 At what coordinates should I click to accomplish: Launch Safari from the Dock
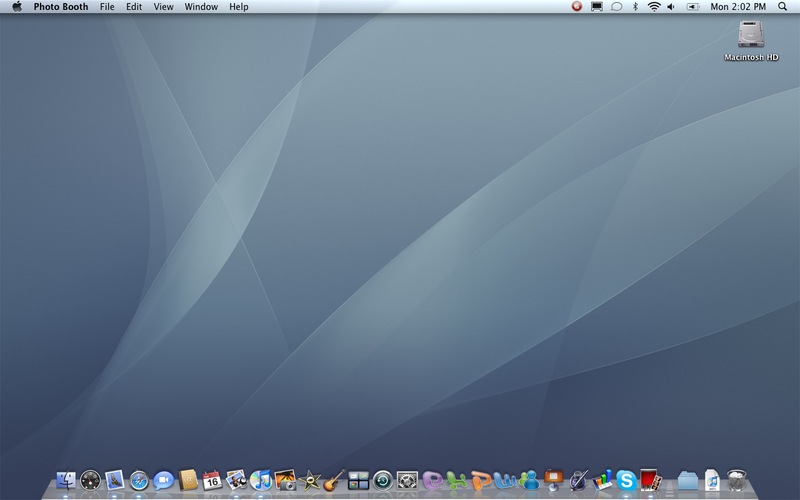coord(139,480)
